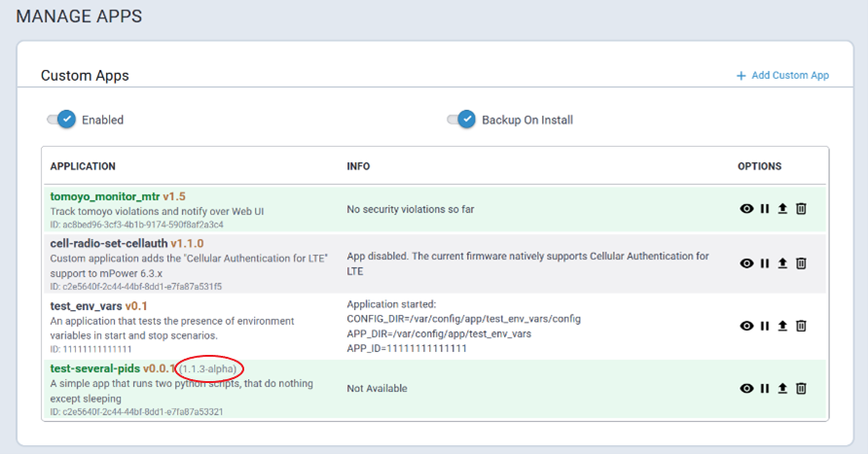Click the test-several-pids application name

pyautogui.click(x=95, y=368)
